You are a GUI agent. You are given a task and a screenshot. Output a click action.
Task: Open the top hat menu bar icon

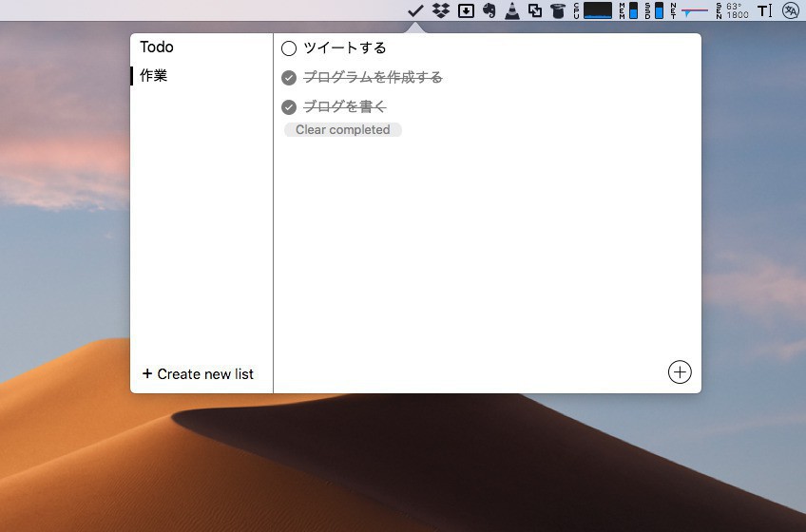pos(558,10)
